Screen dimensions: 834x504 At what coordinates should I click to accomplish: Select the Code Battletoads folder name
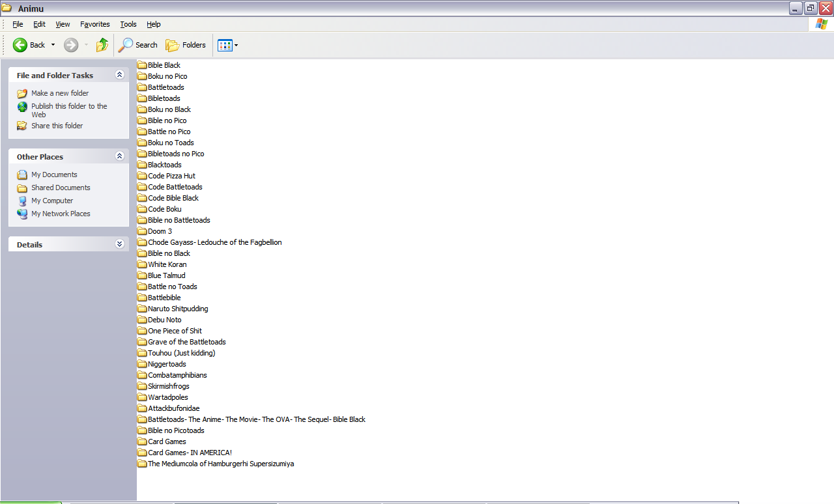coord(175,187)
